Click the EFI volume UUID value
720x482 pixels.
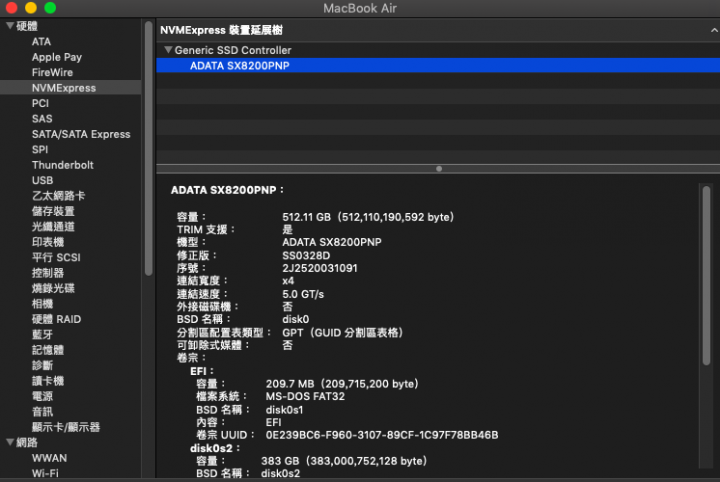[x=382, y=435]
